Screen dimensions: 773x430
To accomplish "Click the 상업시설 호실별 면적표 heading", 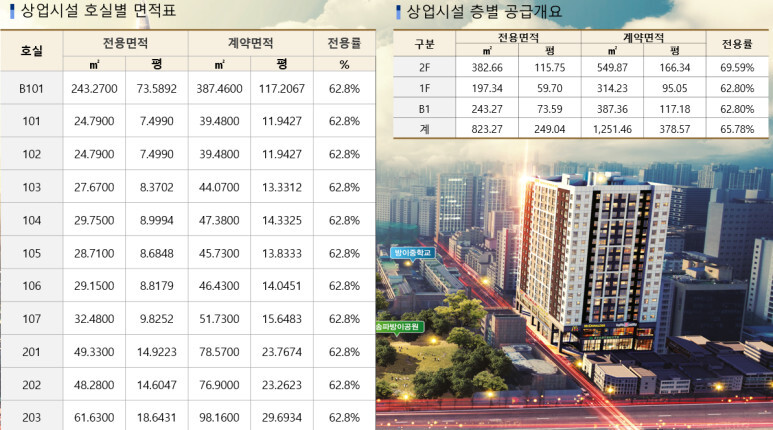I will tap(98, 10).
